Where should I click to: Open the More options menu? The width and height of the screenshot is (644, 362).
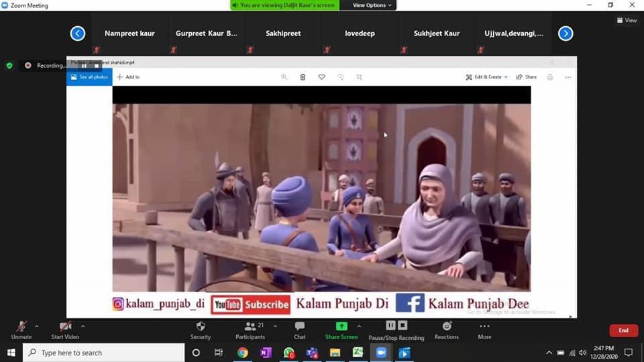pos(484,330)
